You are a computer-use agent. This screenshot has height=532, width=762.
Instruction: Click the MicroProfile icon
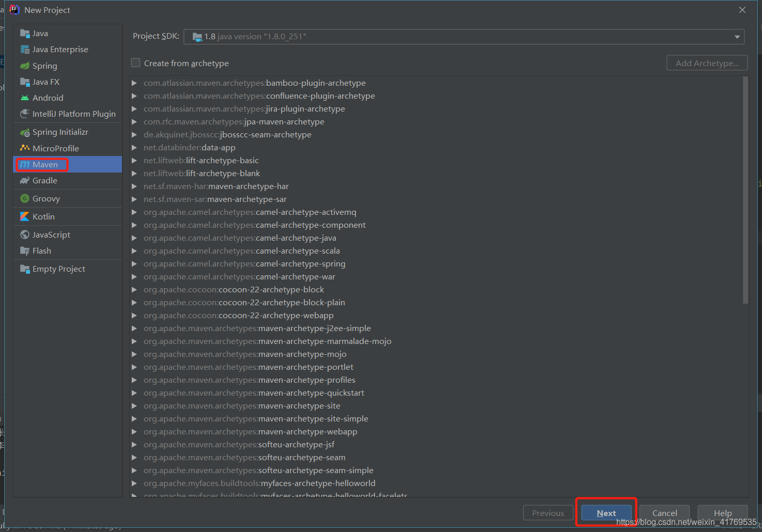tap(25, 148)
